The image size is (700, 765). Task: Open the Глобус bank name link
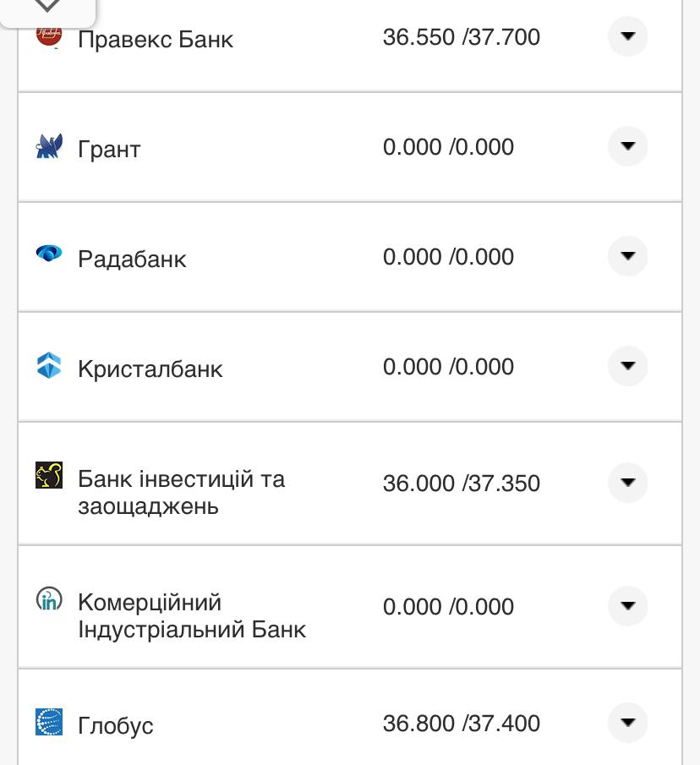(x=116, y=726)
